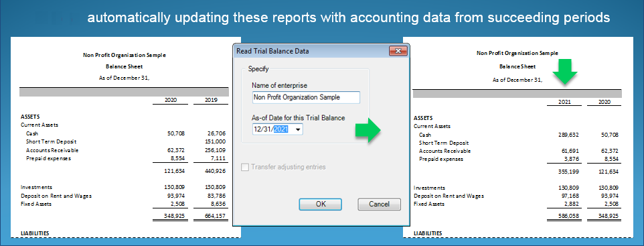Click the Prepaid expenses value 3,876
The height and width of the screenshot is (246, 644).
pos(571,160)
